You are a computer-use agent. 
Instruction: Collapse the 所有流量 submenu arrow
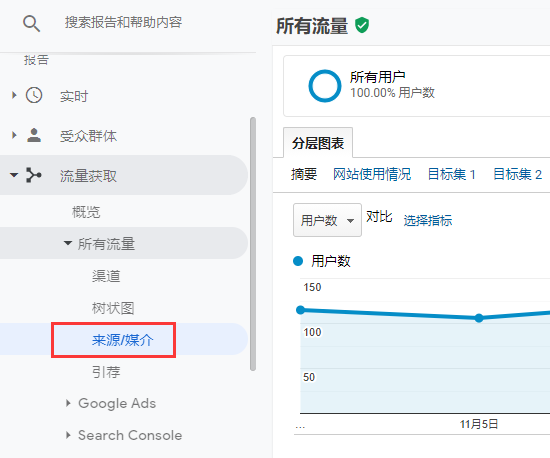point(68,243)
